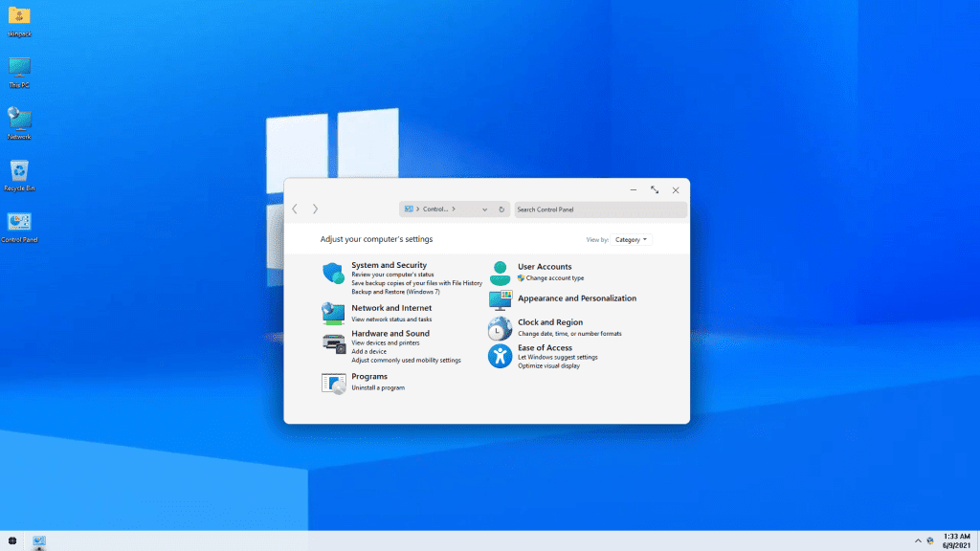Open the Clock and Region icon
The width and height of the screenshot is (980, 551).
click(500, 329)
